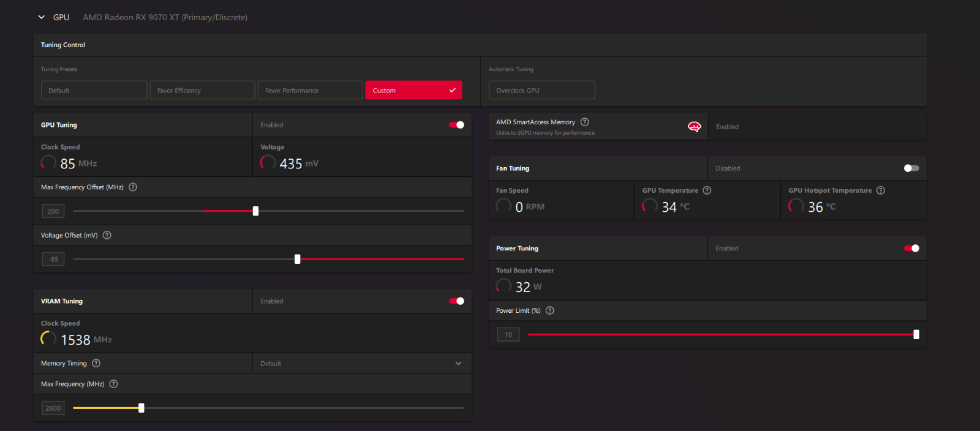Turn off the VRAM Tuning toggle
980x431 pixels.
pyautogui.click(x=457, y=301)
